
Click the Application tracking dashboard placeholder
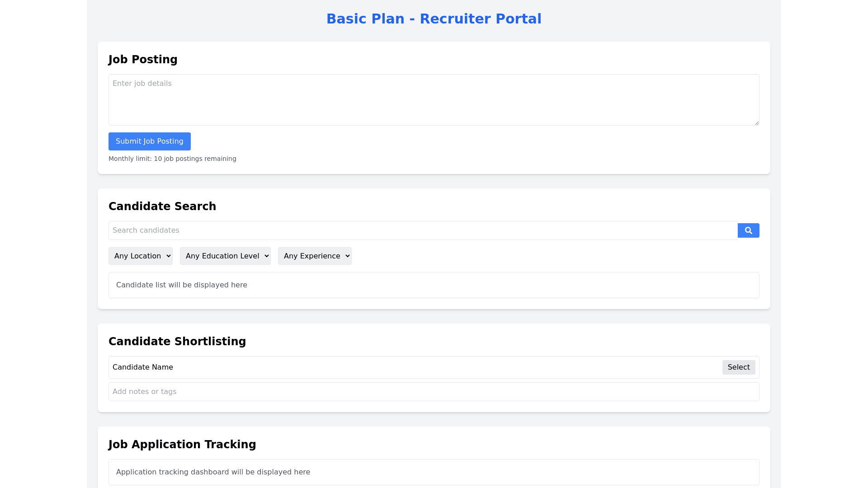pos(433,472)
